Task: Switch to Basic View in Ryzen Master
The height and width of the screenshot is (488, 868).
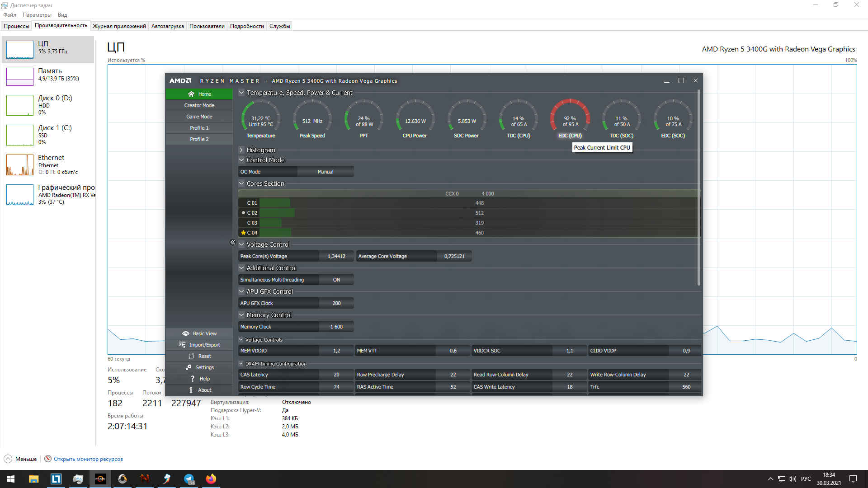Action: (x=199, y=333)
